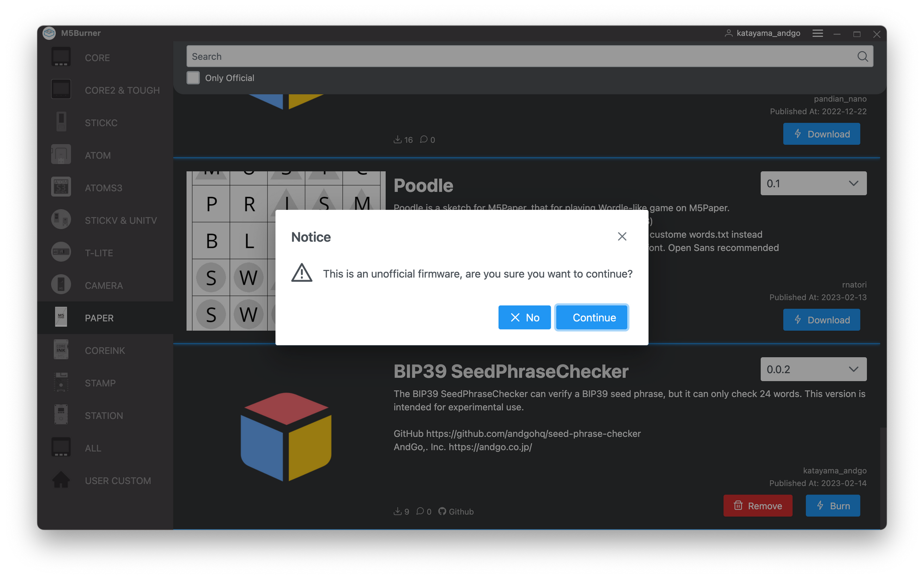
Task: Click No to cancel unofficial firmware
Action: tap(524, 317)
